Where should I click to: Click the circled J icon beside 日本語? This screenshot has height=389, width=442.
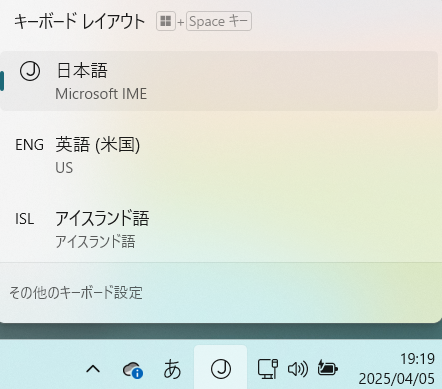(30, 71)
